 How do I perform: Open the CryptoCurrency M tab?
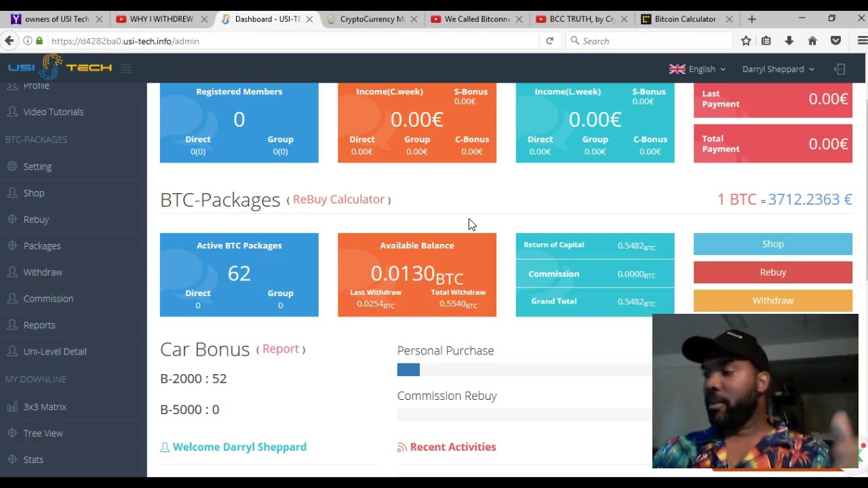point(372,19)
